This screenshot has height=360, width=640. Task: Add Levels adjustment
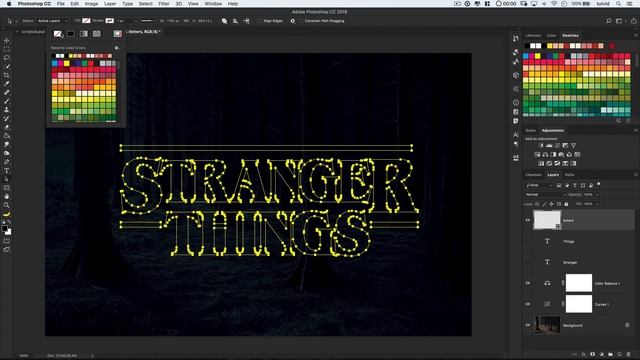pyautogui.click(x=549, y=145)
